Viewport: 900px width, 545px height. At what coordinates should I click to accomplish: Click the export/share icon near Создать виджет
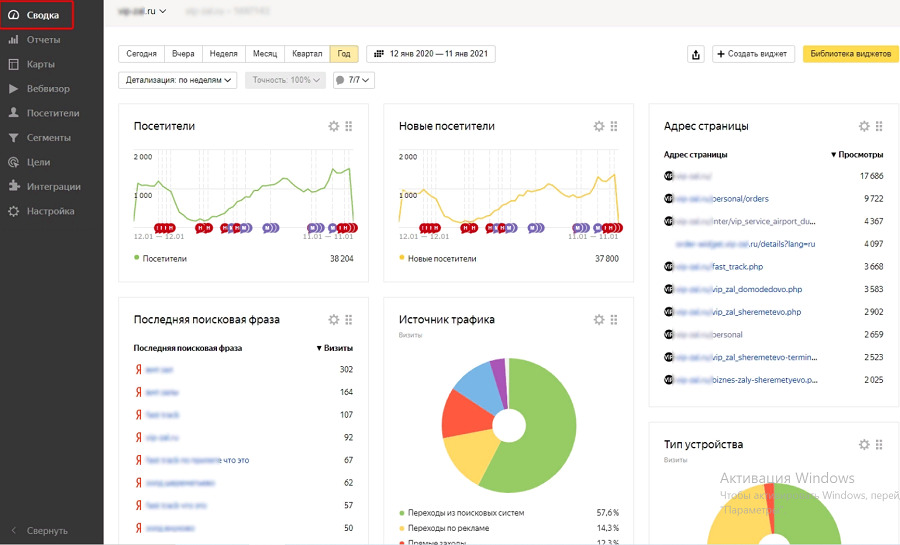tap(696, 54)
